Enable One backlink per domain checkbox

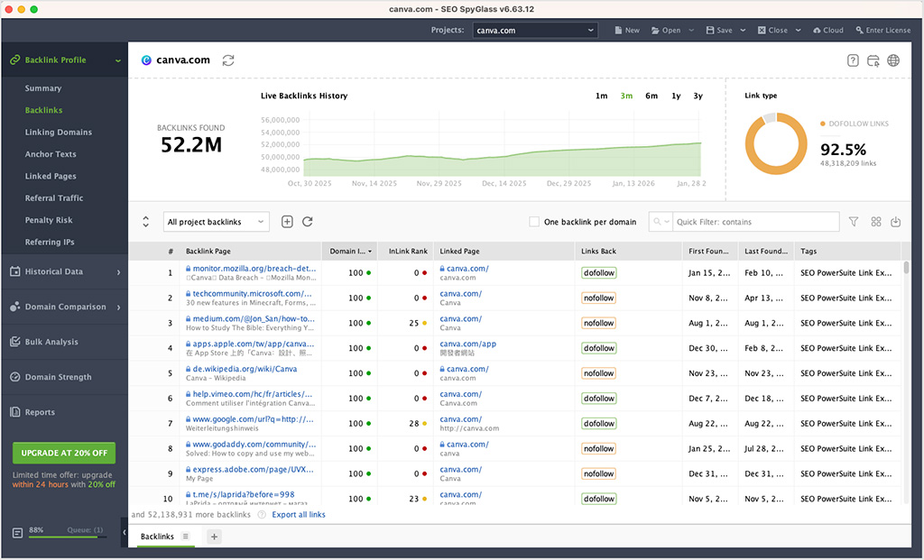534,222
